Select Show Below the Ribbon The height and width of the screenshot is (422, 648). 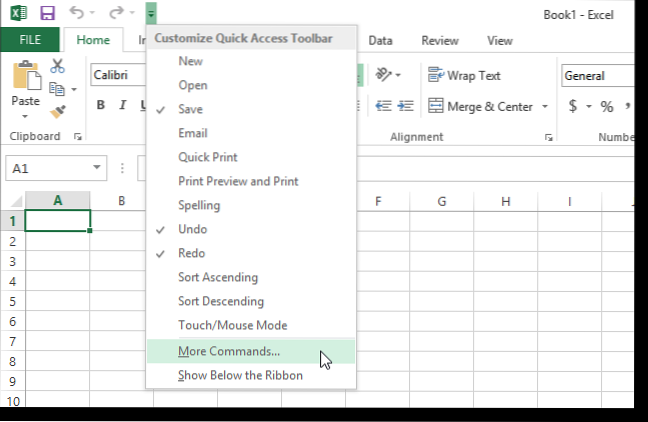tap(251, 375)
